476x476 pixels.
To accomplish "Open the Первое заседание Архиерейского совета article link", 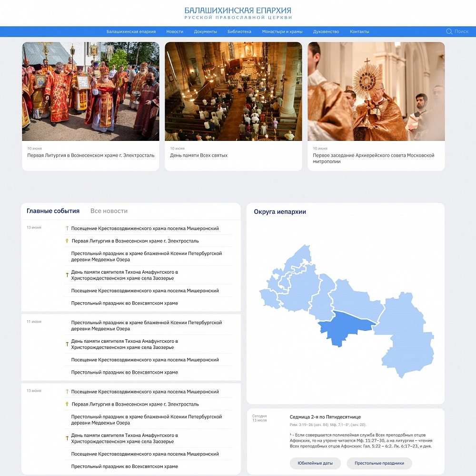I will coord(373,158).
